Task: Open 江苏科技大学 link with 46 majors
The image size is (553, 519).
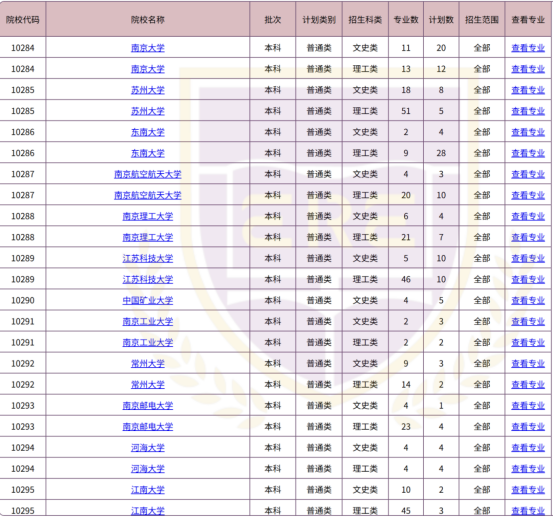Action: [147, 279]
